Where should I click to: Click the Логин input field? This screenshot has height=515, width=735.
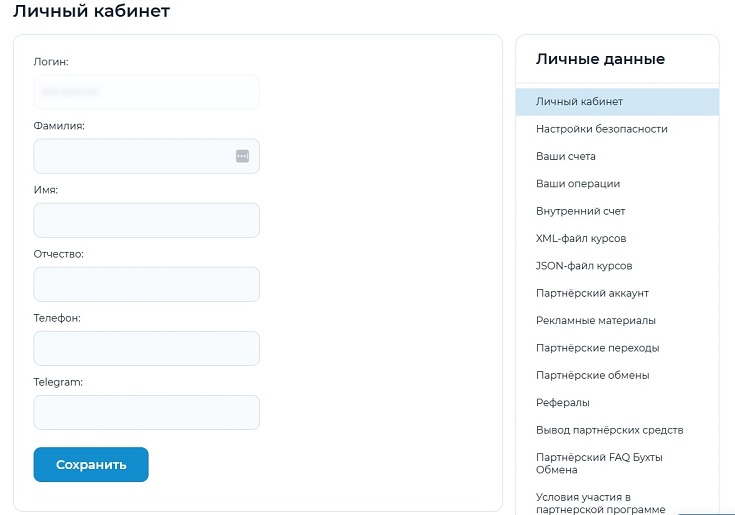tap(146, 92)
